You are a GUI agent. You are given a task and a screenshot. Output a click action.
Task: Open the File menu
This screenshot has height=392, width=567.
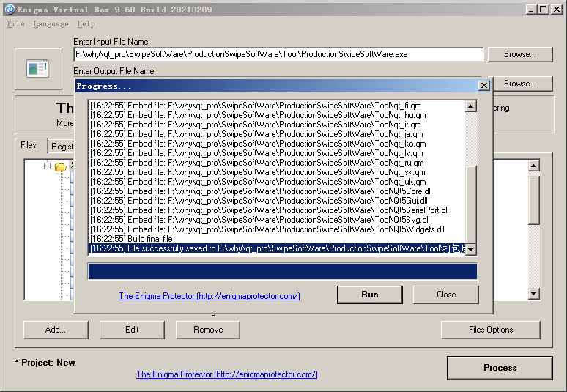tap(16, 24)
